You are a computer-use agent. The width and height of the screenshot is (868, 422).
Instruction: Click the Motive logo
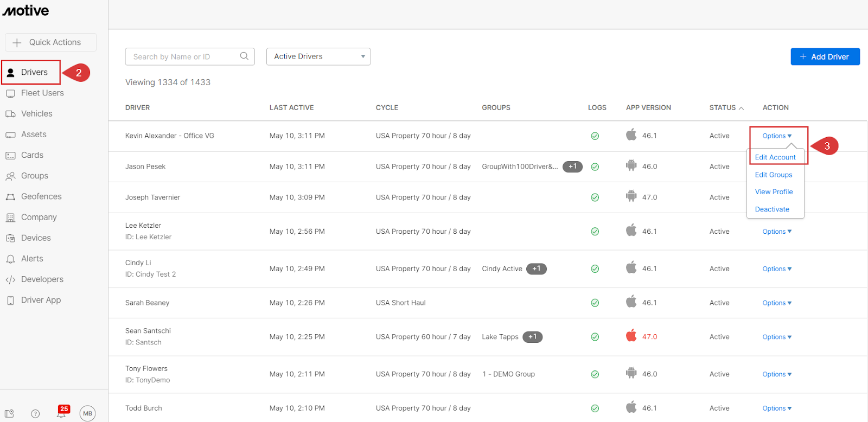tap(25, 10)
